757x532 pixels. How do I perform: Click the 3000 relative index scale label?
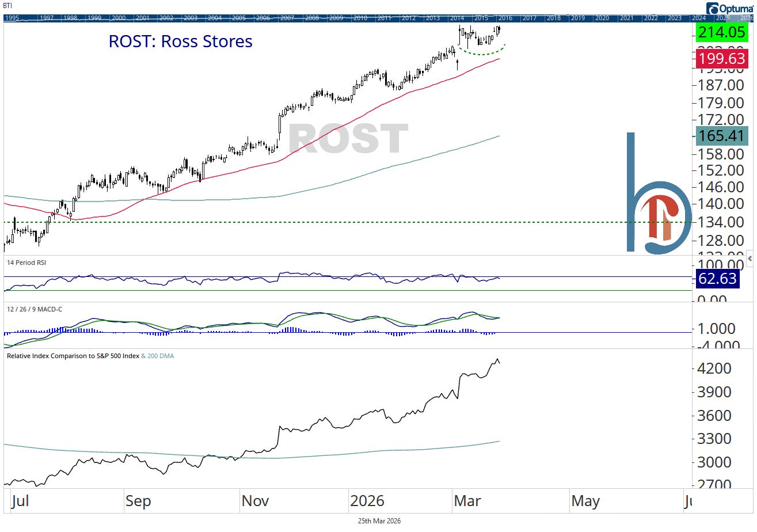click(x=714, y=462)
